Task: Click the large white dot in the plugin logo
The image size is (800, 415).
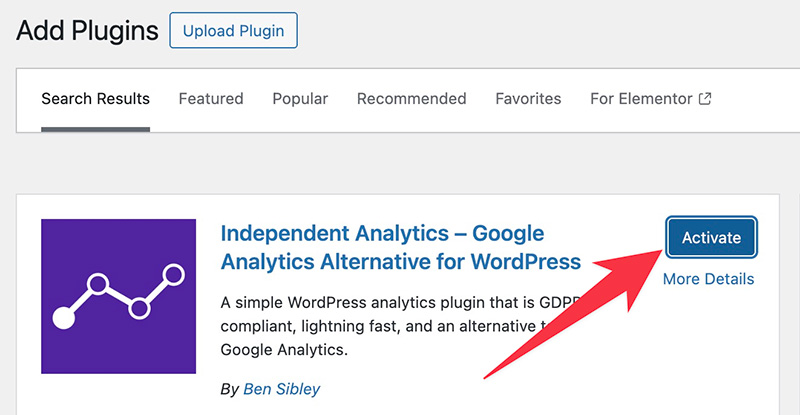Action: 64,319
